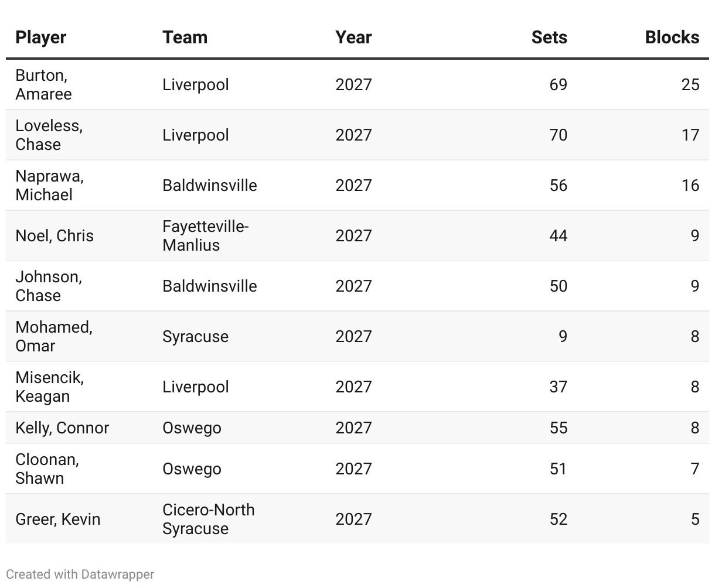Click the Noel, Chris row name
The height and width of the screenshot is (588, 715).
55,236
